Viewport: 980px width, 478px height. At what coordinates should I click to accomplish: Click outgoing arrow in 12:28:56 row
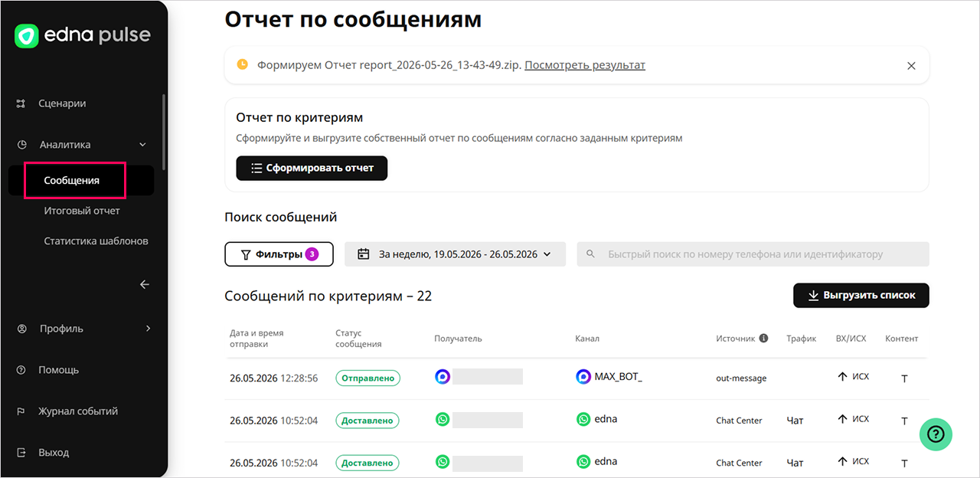pyautogui.click(x=842, y=376)
